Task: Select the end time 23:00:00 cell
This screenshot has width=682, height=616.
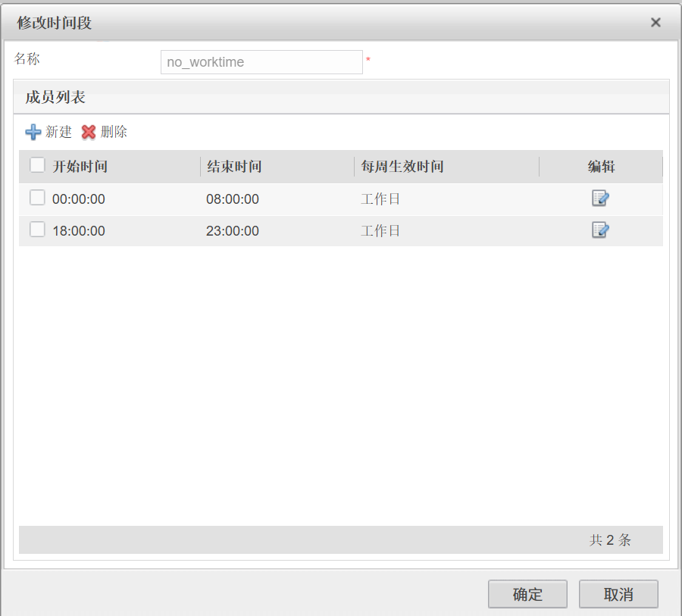Action: [233, 231]
